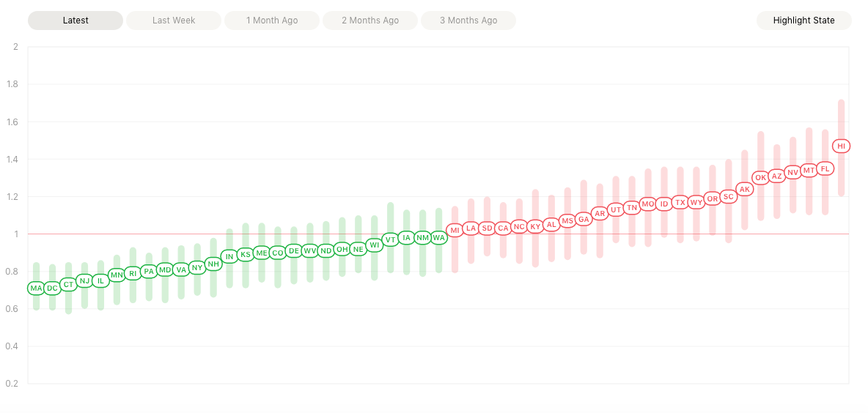Screen dimensions: 868x413
Task: Select the CA state marker
Action: 503,228
